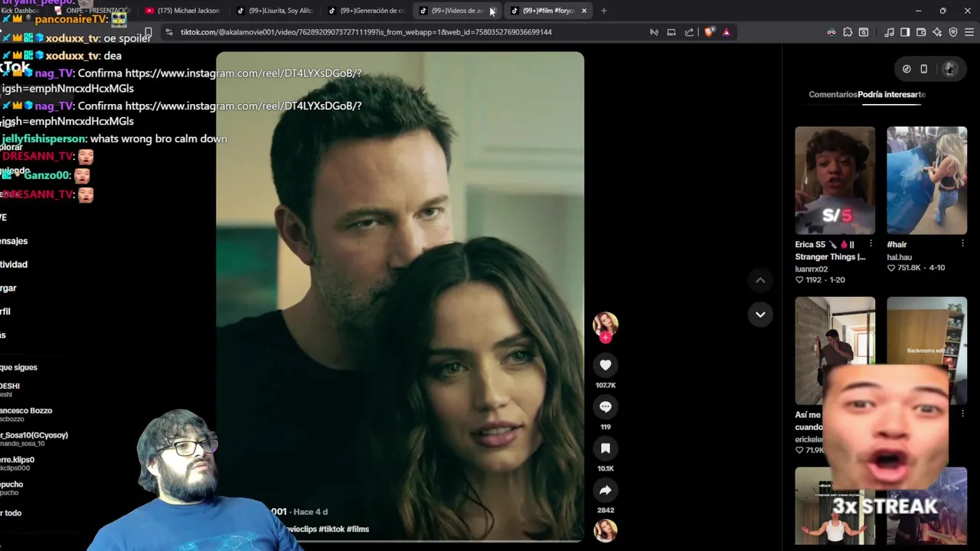The width and height of the screenshot is (980, 551).
Task: Open the creator's avatar above the like button
Action: 605,324
